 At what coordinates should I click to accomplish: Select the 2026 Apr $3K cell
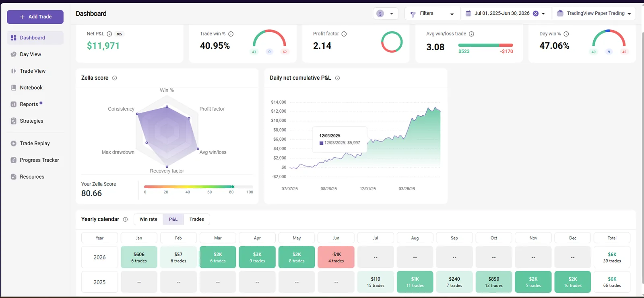pos(257,257)
